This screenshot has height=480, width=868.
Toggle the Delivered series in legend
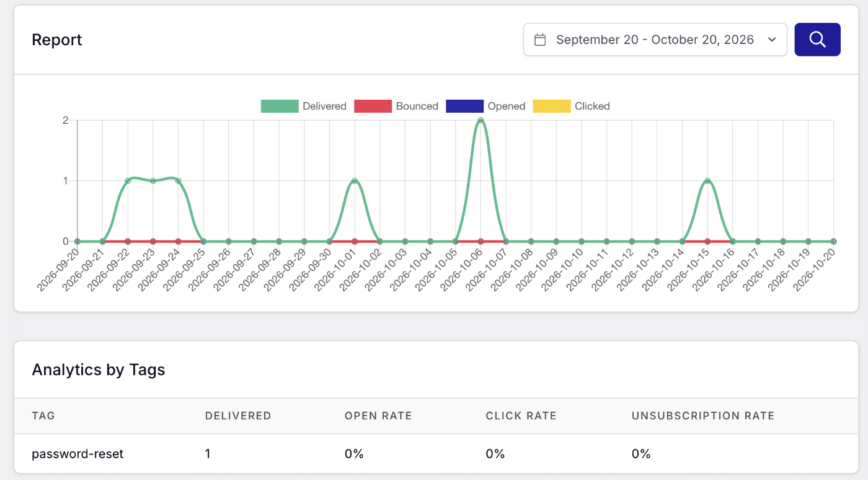point(304,106)
